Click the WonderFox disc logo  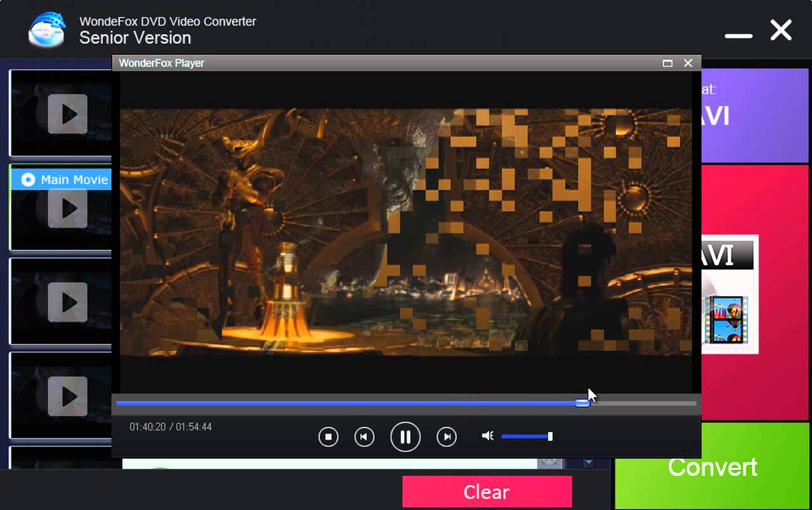[x=47, y=29]
